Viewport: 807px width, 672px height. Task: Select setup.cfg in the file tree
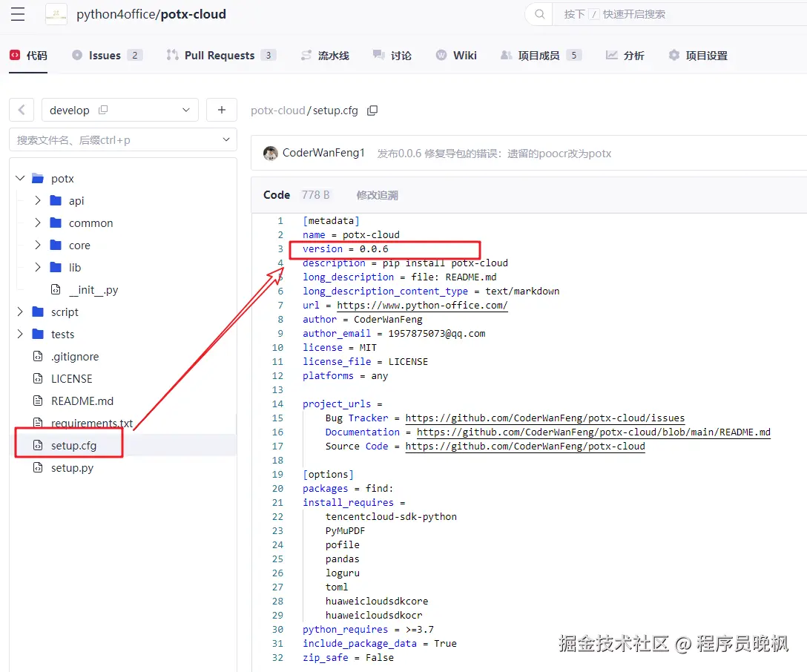pos(73,445)
